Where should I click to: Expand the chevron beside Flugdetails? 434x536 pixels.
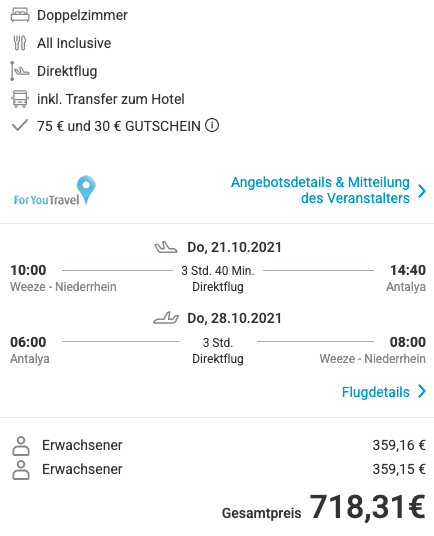coord(422,391)
